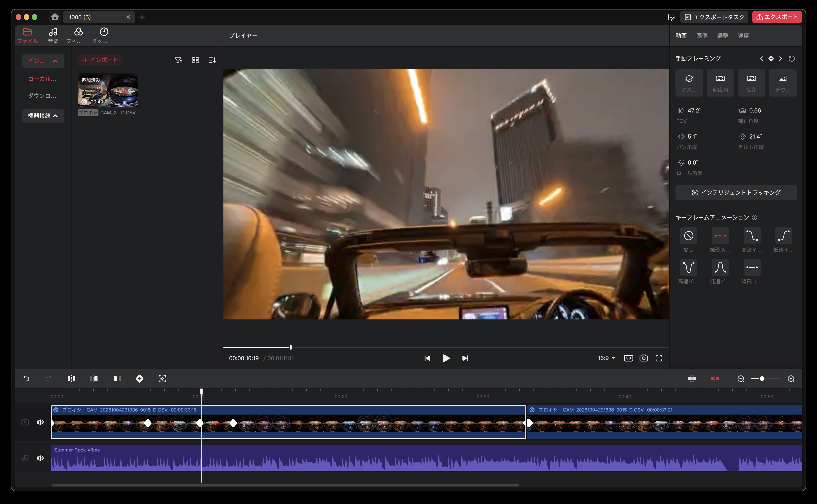Take a snapshot with the camera icon
Screen dimensions: 817x504
click(644, 358)
